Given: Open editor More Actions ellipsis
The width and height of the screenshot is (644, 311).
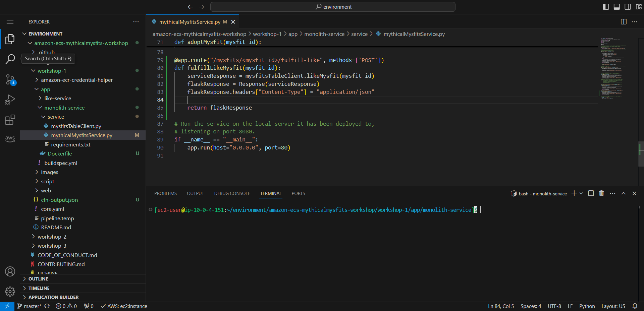Looking at the screenshot, I should 634,22.
